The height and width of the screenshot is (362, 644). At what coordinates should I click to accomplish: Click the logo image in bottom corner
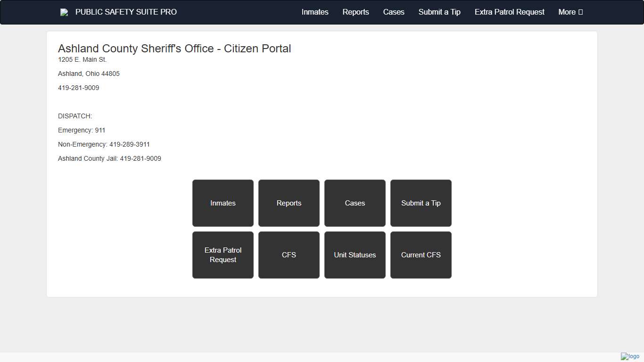point(630,356)
